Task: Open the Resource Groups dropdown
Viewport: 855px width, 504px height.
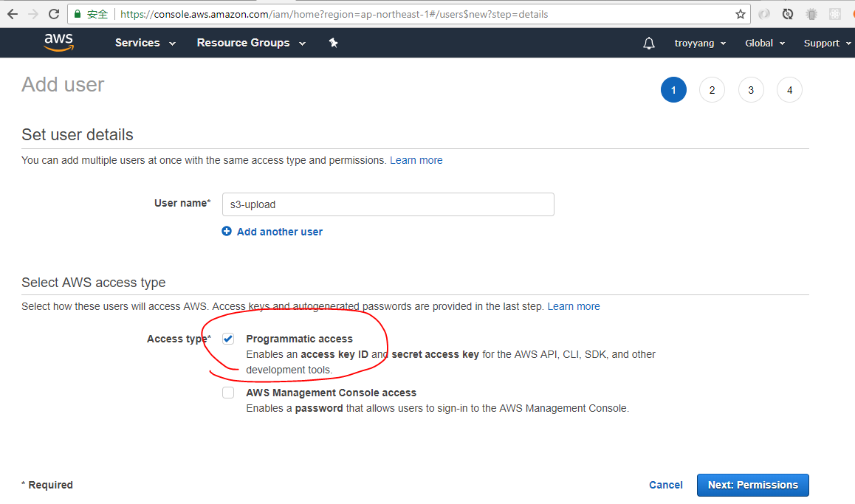Action: point(250,43)
